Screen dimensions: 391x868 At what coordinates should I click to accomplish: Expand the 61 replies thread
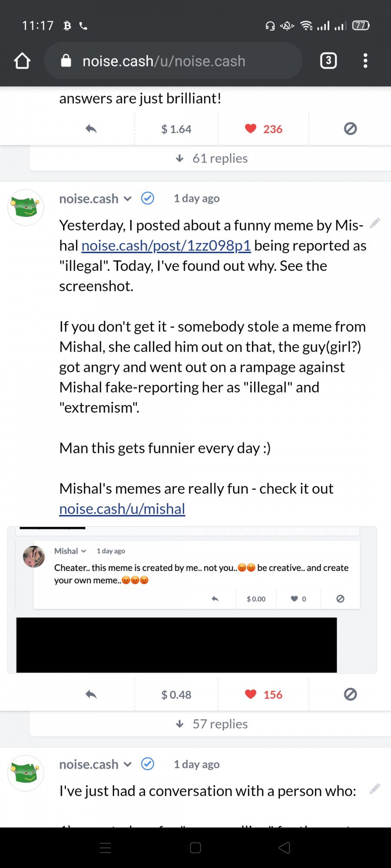[212, 158]
